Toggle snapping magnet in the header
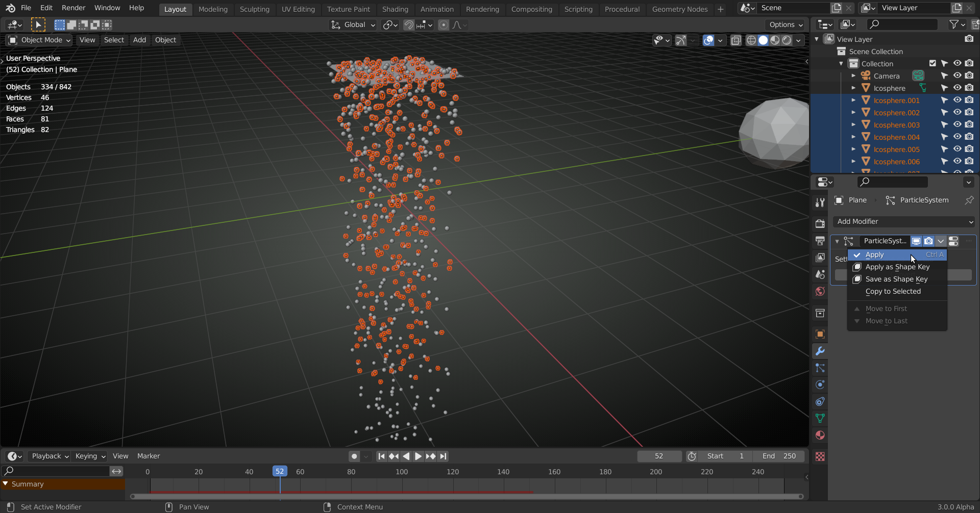 [x=409, y=25]
